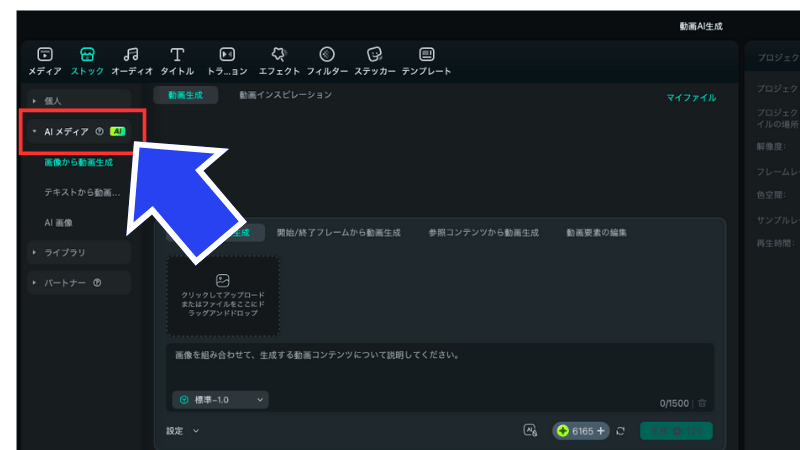Select the ステッカー (Stickers) icon
The image size is (800, 450).
tap(374, 55)
